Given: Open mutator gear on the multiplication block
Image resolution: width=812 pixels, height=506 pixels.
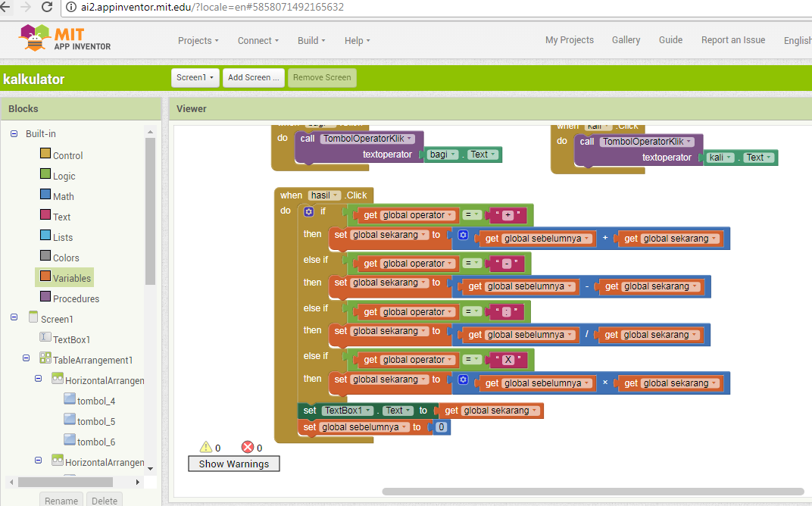Looking at the screenshot, I should pyautogui.click(x=463, y=379).
